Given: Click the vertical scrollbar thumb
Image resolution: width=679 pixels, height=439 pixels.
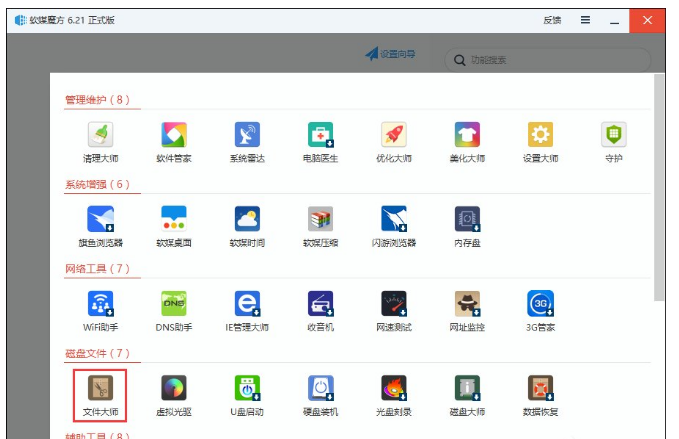Looking at the screenshot, I should click(x=659, y=187).
